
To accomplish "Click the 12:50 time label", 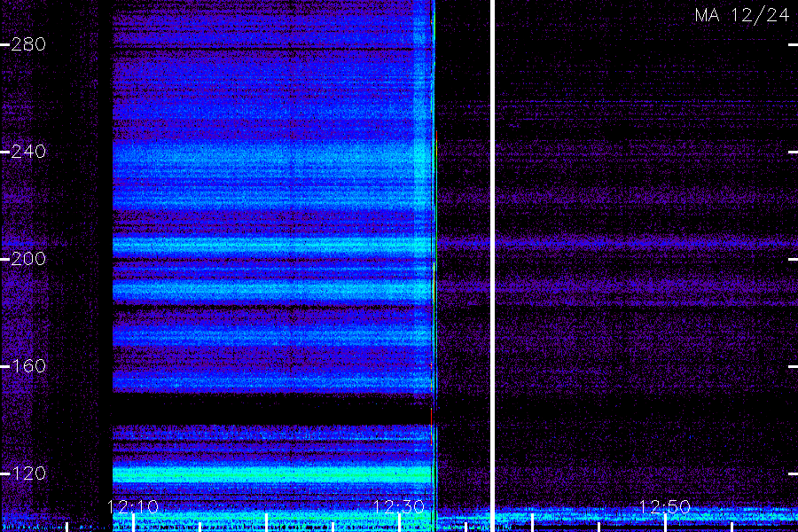I will [664, 506].
